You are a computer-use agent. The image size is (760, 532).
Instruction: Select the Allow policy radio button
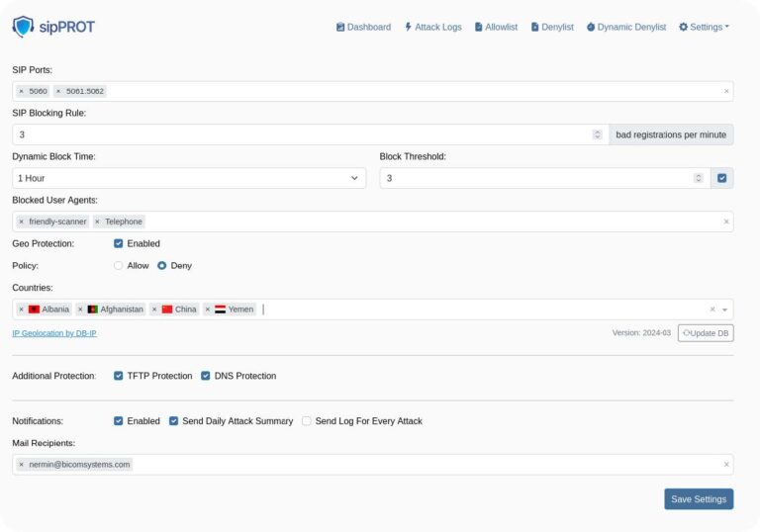[x=119, y=266]
